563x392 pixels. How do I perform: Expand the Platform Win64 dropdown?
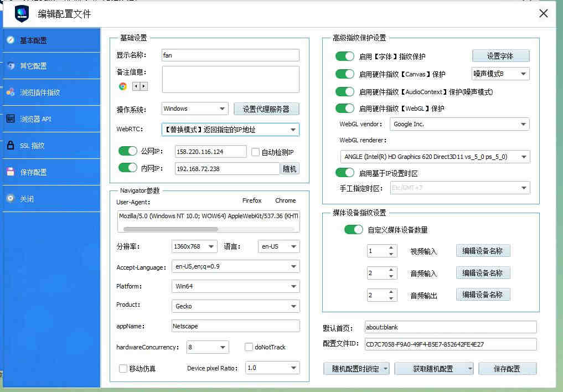235,286
